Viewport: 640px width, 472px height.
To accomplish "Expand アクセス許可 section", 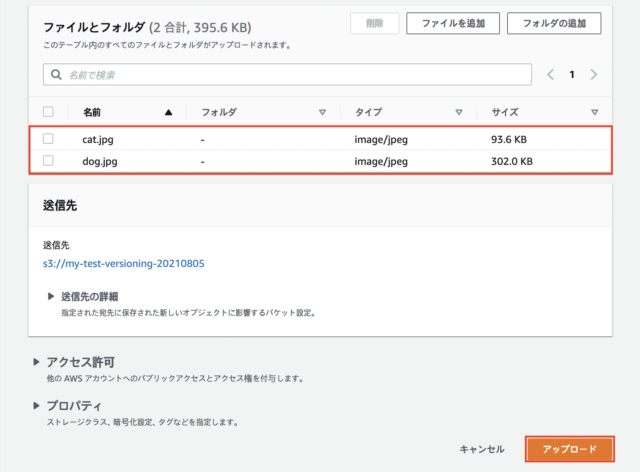I will coord(36,362).
